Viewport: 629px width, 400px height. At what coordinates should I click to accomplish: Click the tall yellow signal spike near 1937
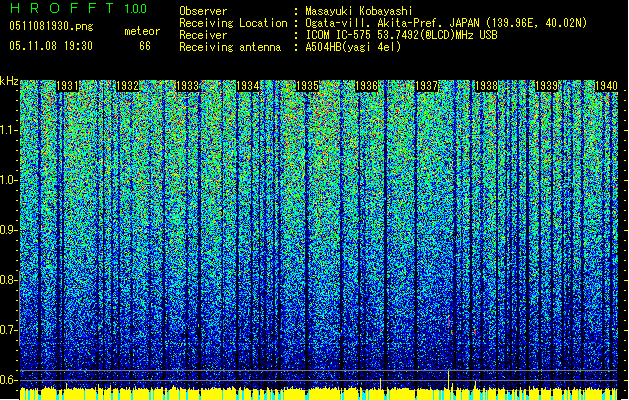[448, 379]
